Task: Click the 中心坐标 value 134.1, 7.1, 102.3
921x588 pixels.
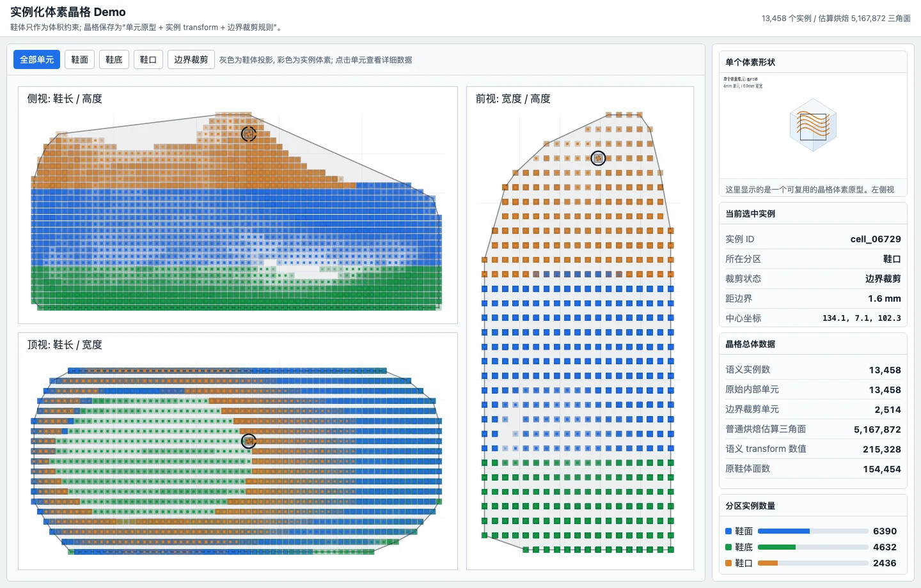Action: click(x=862, y=318)
